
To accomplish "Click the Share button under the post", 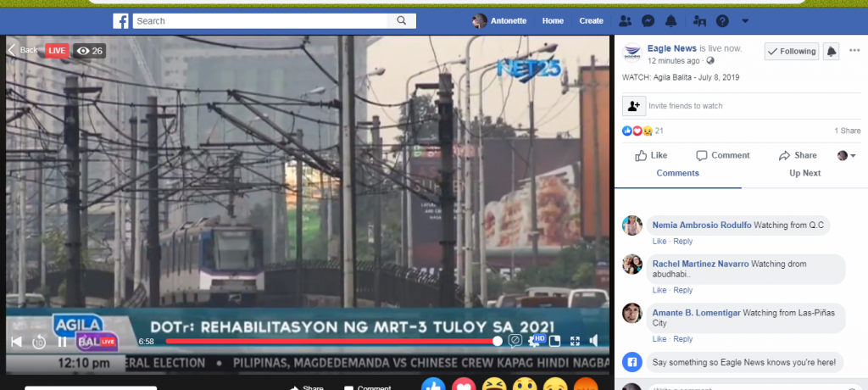I will point(797,155).
